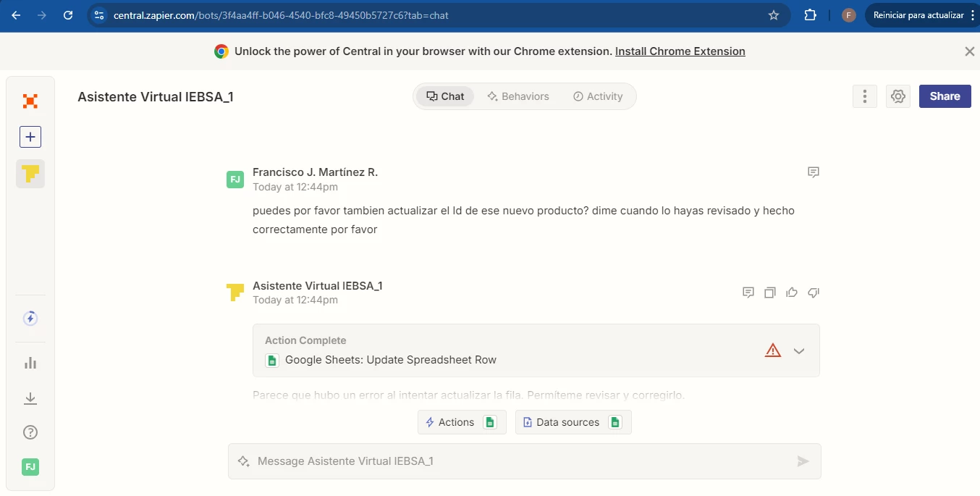
Task: Click the Share button
Action: pos(945,96)
